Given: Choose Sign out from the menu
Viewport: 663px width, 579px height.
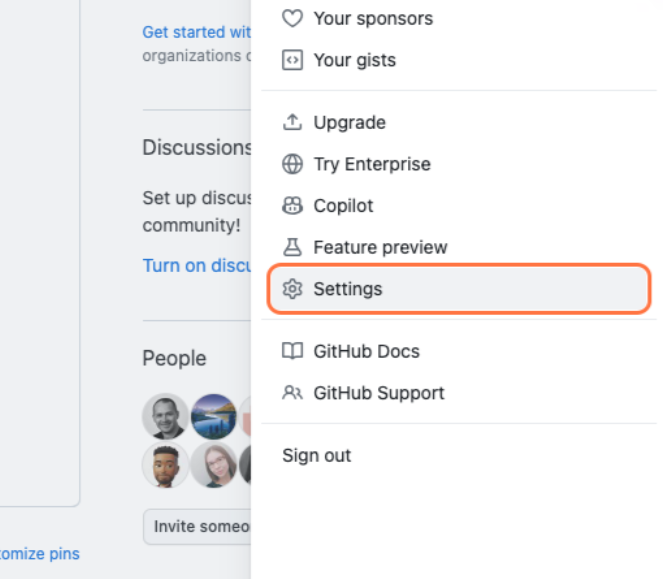Looking at the screenshot, I should click(x=316, y=455).
